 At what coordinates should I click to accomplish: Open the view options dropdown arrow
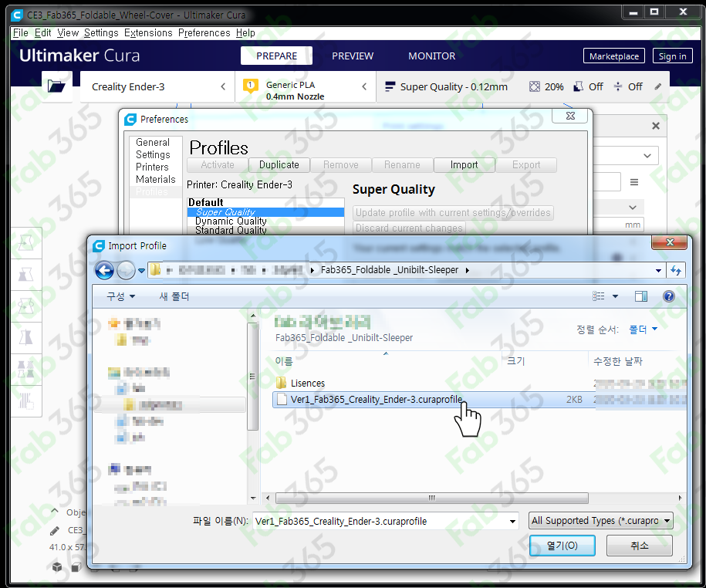coord(615,296)
